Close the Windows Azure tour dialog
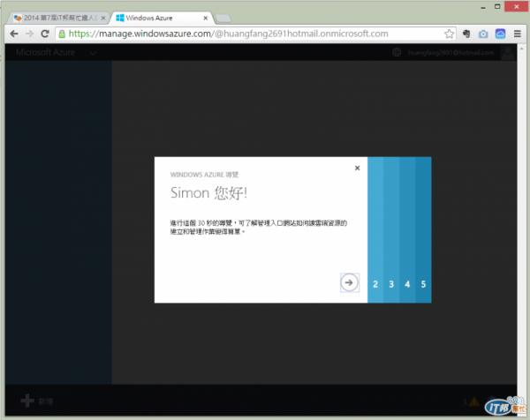Screen dimensions: 530x420 357,168
